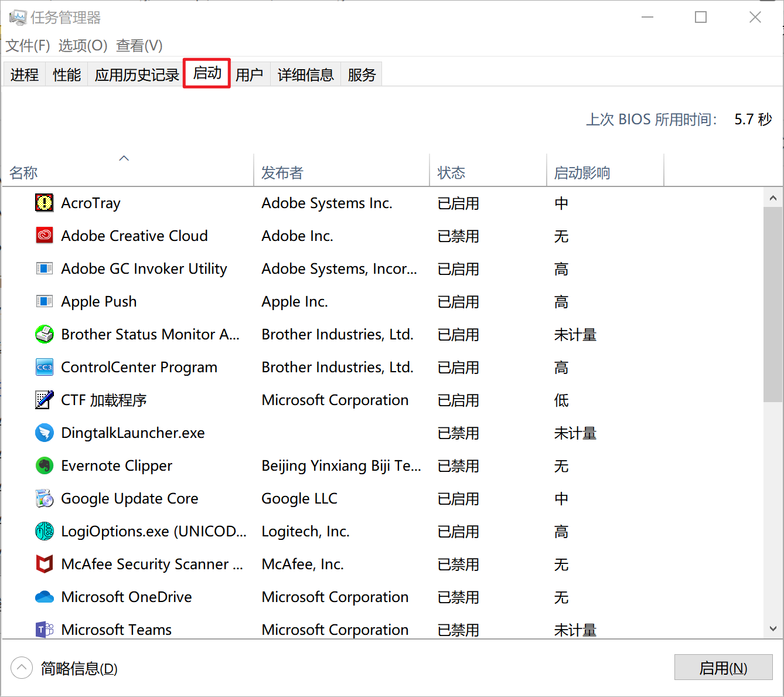Select the McAfee Security Scanner name text
The width and height of the screenshot is (784, 697).
point(152,564)
